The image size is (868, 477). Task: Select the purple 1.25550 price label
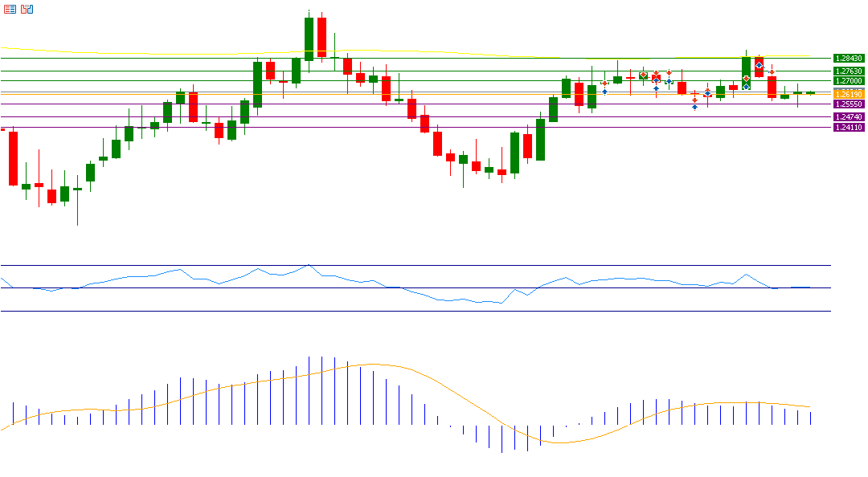coord(849,104)
